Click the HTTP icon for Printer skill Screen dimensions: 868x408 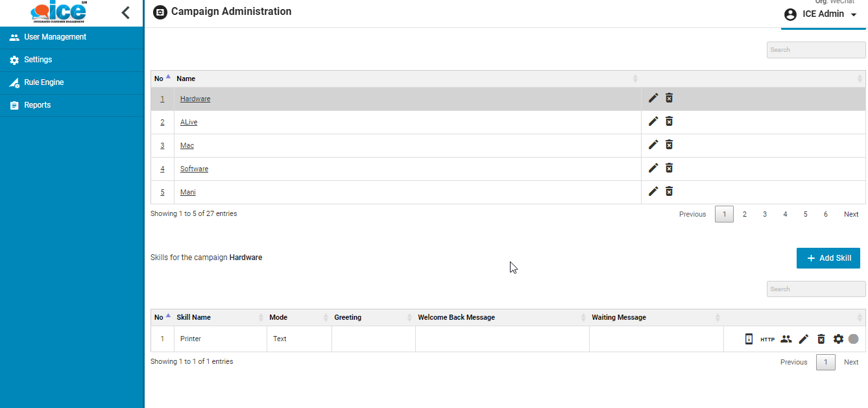(767, 339)
